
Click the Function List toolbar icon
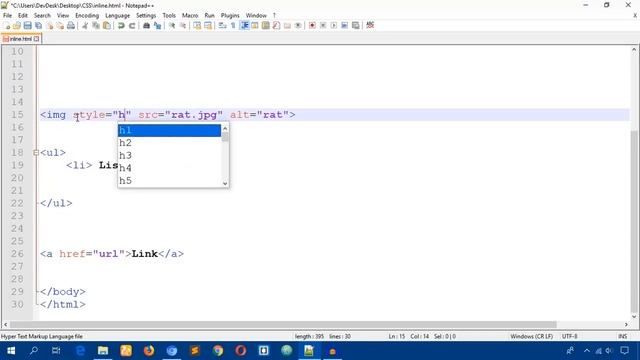tap(276, 26)
